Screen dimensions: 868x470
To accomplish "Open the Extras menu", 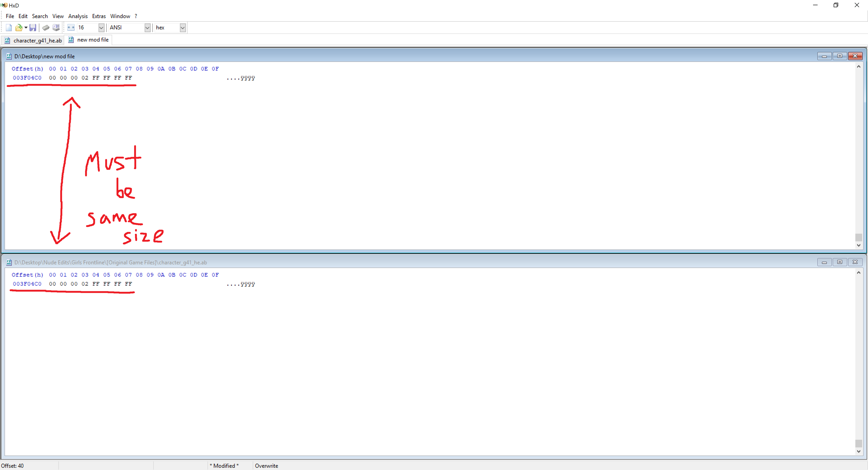I will pyautogui.click(x=99, y=16).
